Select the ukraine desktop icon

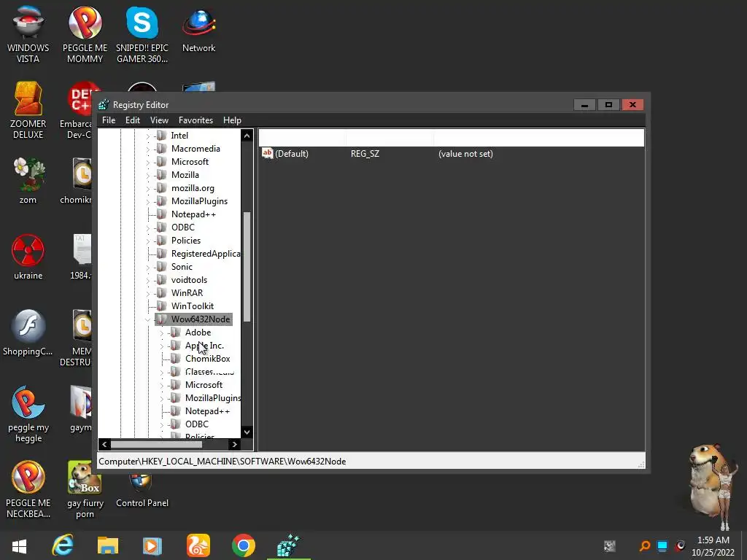pos(28,257)
